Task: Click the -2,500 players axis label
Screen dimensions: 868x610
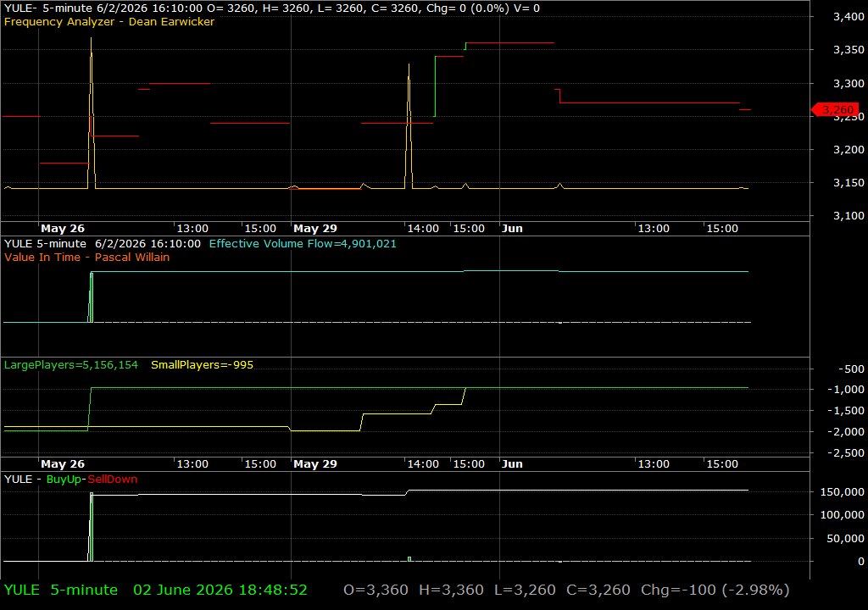Action: click(x=846, y=452)
